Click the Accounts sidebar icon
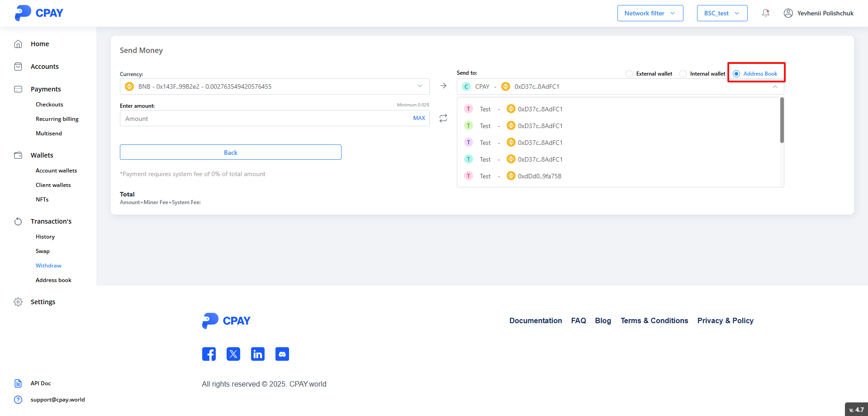The height and width of the screenshot is (416, 868). coord(18,67)
